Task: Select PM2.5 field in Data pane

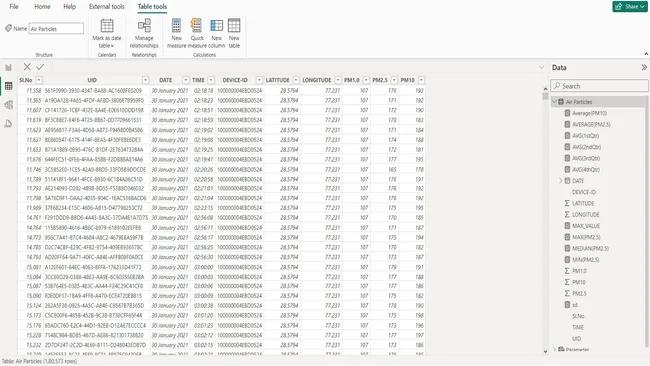Action: [x=579, y=293]
